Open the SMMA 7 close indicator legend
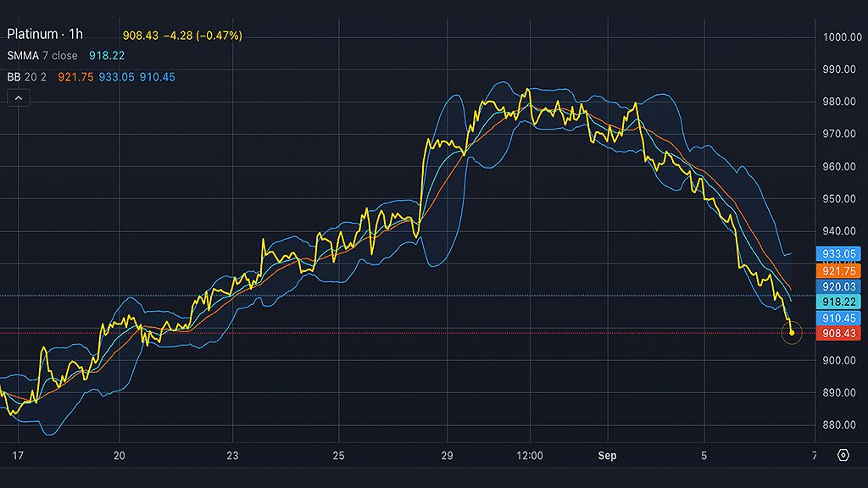The width and height of the screenshot is (868, 488). point(42,56)
